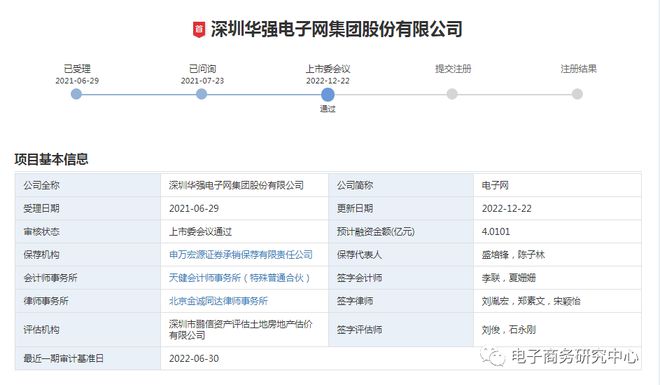Click the 会计师事务所 label cell

tap(88, 278)
